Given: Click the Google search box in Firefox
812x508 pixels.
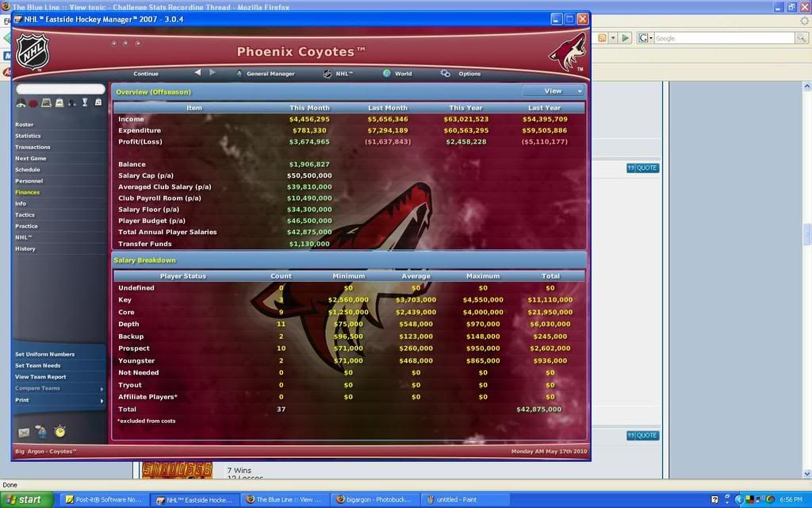Looking at the screenshot, I should [x=724, y=38].
